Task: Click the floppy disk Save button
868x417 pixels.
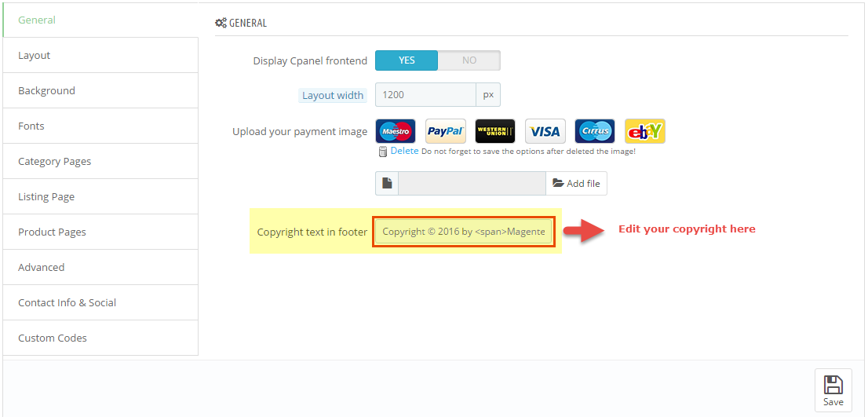Action: [x=833, y=390]
